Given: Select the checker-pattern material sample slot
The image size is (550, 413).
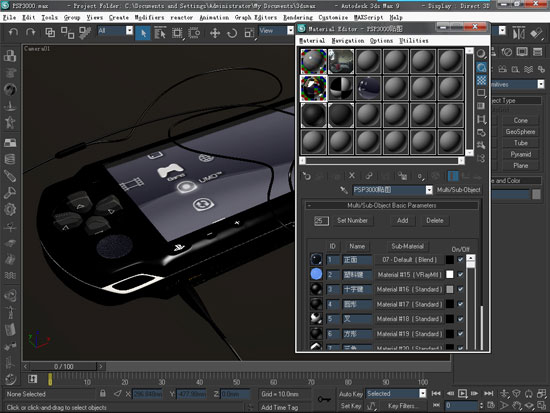Looking at the screenshot, I should (x=341, y=88).
